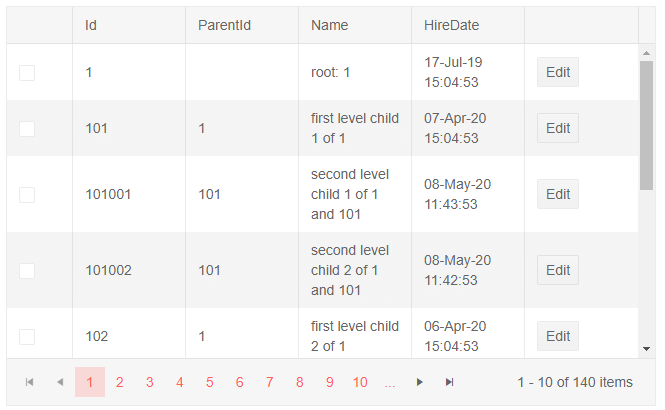Click the scrollbar down arrow

(647, 348)
